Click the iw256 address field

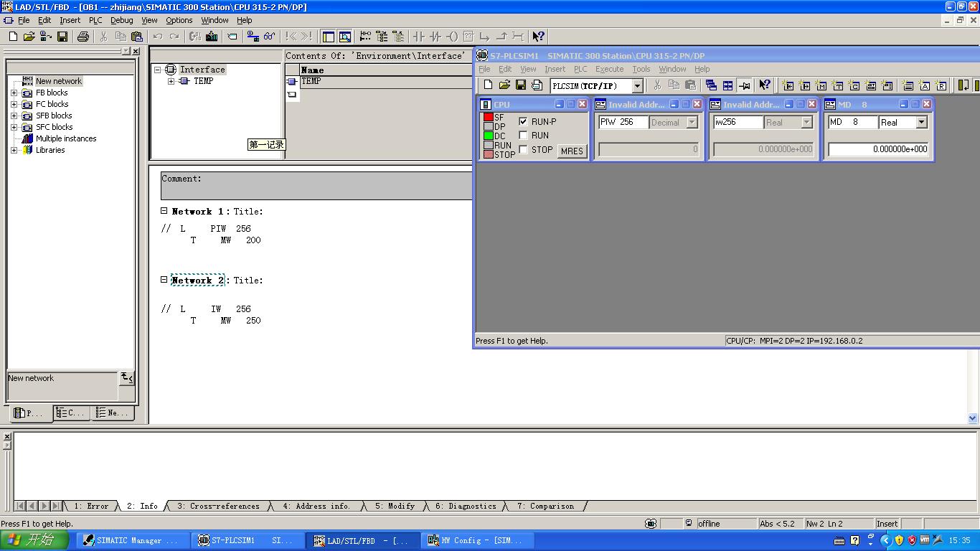738,123
